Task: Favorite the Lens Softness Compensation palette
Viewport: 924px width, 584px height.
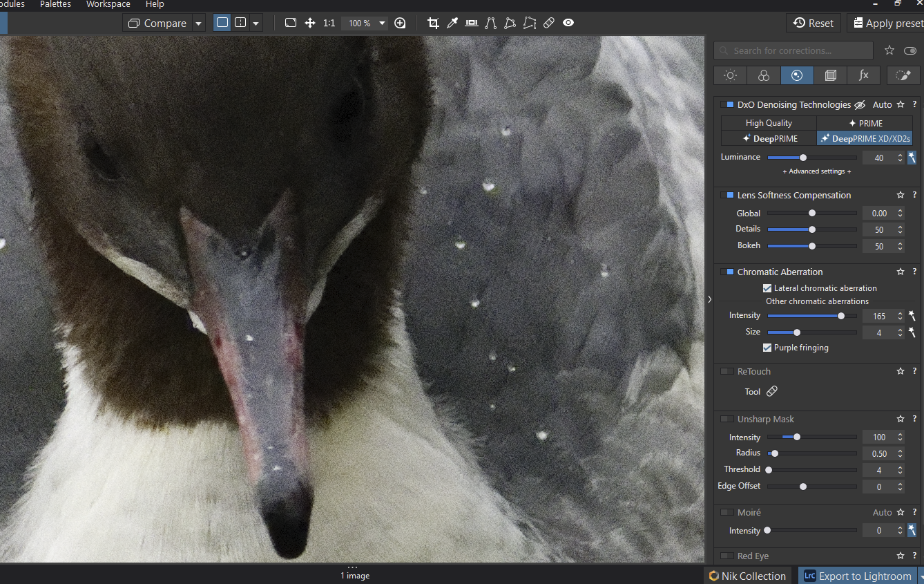Action: coord(901,196)
